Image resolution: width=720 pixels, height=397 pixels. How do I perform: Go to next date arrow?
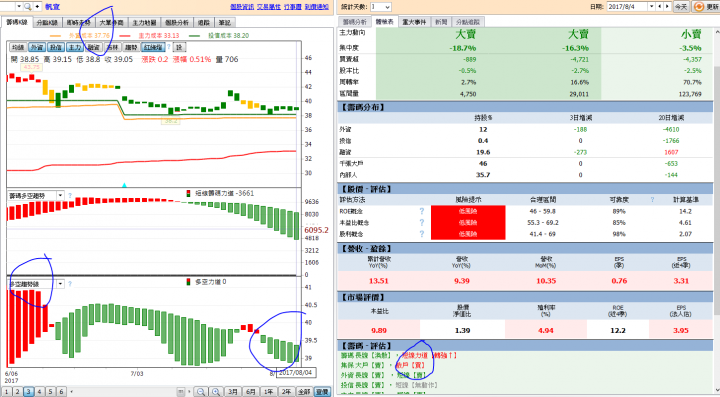[668, 6]
